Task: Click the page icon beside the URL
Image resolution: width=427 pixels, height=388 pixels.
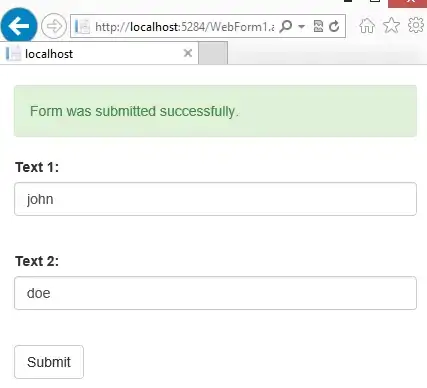Action: [82, 26]
